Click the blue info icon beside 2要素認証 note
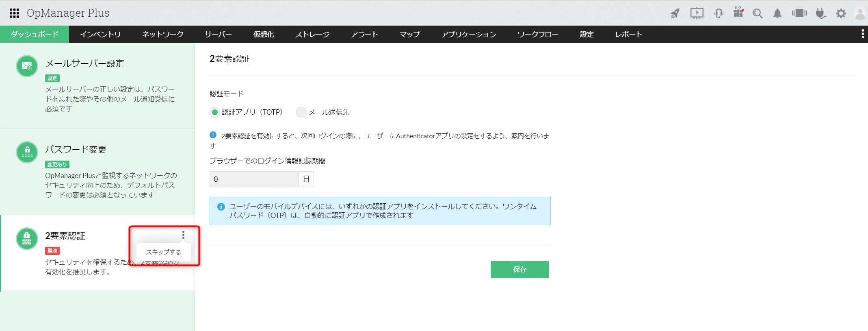868x331 pixels. (213, 135)
